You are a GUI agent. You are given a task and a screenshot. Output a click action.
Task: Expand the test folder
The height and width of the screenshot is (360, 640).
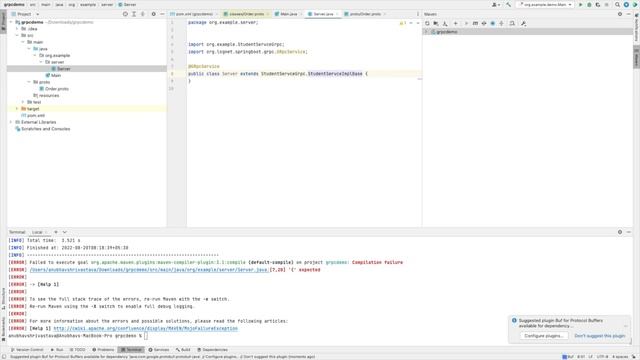[23, 102]
